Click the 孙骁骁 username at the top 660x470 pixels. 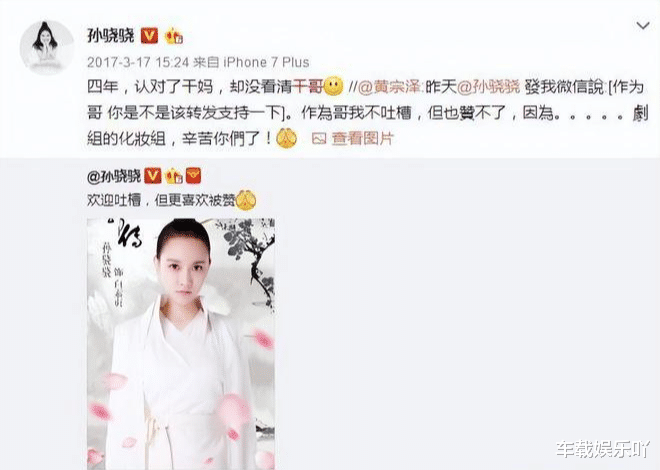111,36
